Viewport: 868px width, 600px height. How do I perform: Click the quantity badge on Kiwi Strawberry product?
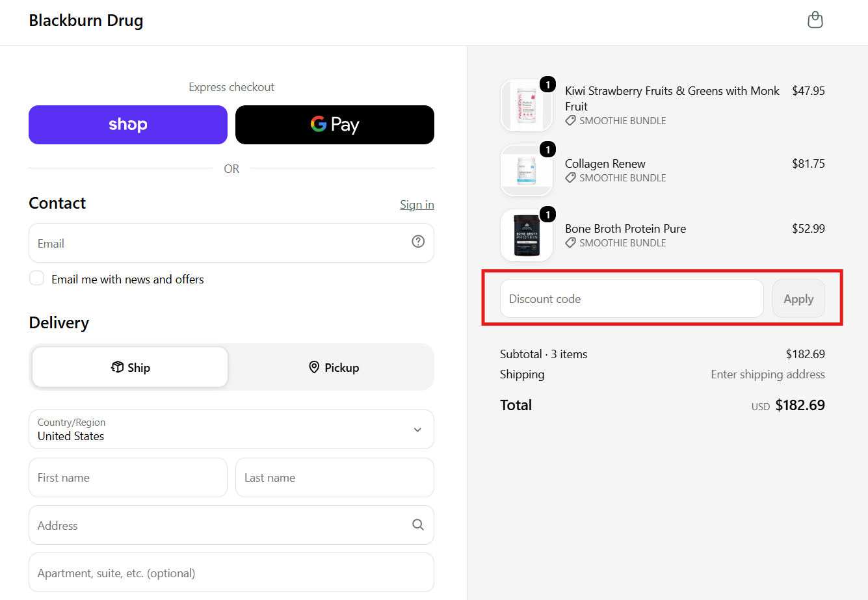click(x=548, y=85)
